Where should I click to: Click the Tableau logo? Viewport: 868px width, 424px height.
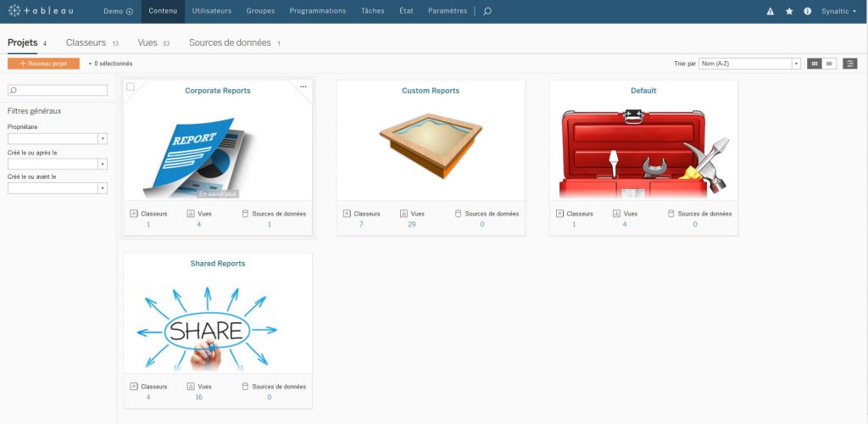[x=41, y=11]
